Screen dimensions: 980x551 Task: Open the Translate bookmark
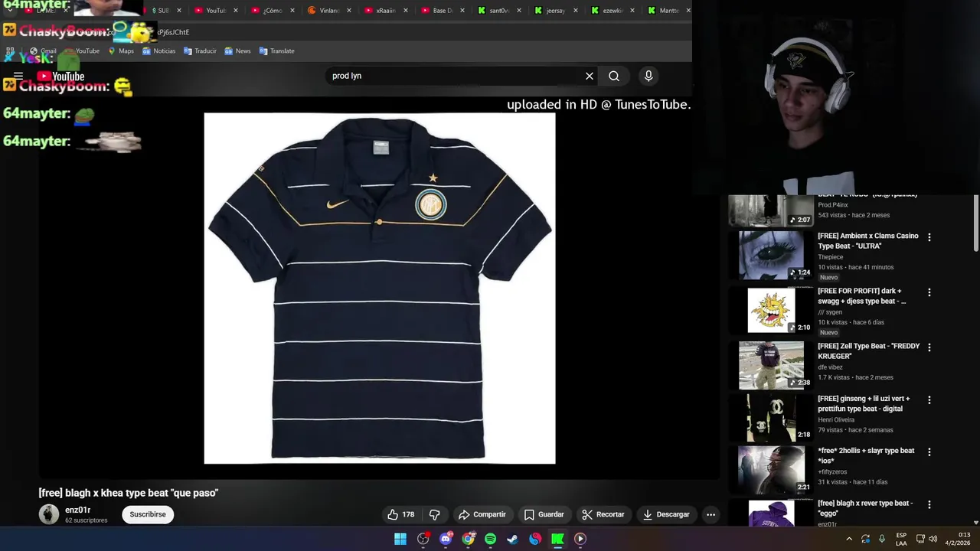point(276,51)
